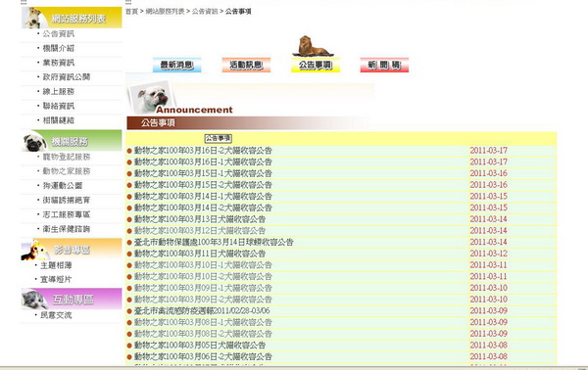Click date 2011-03-14 on 03月13日 announcement row
Screen dimensions: 588x370
[x=489, y=219]
